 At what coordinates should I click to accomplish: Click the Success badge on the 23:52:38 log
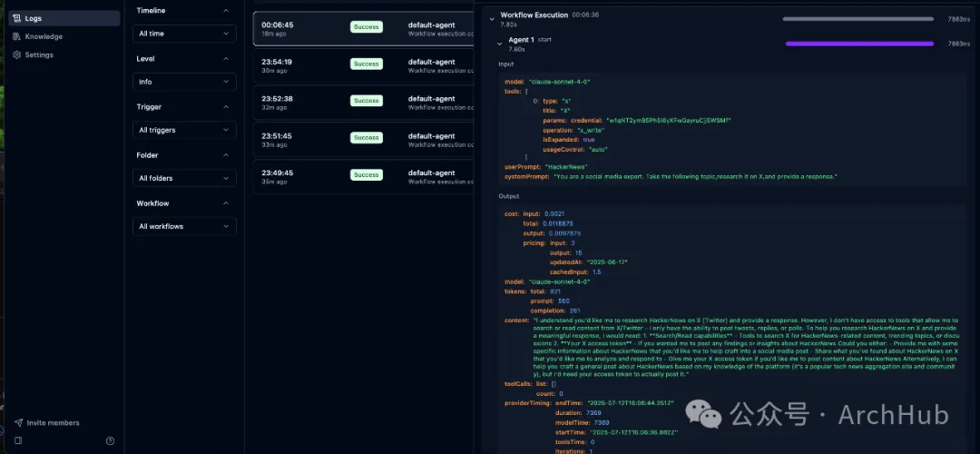(367, 102)
